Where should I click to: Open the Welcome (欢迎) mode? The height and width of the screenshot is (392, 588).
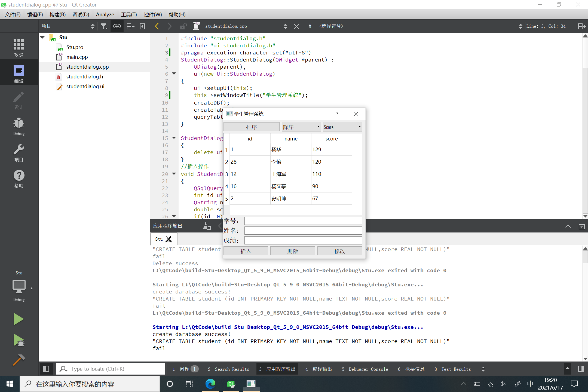(x=19, y=48)
